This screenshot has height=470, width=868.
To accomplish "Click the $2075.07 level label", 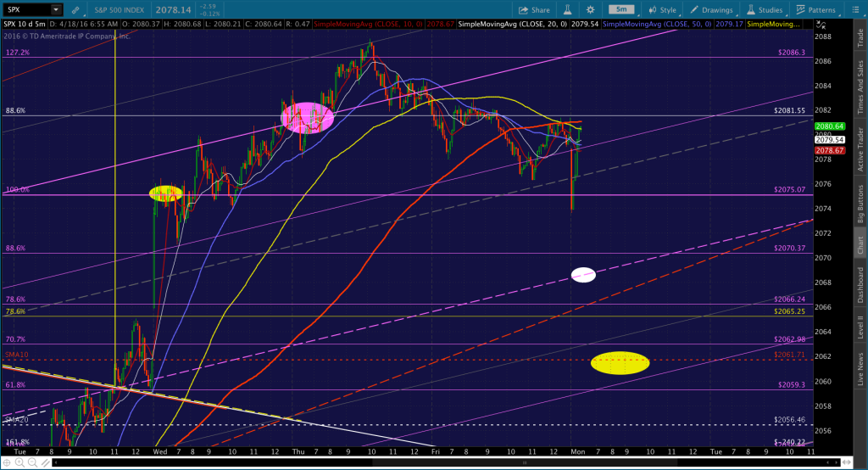I will [789, 189].
